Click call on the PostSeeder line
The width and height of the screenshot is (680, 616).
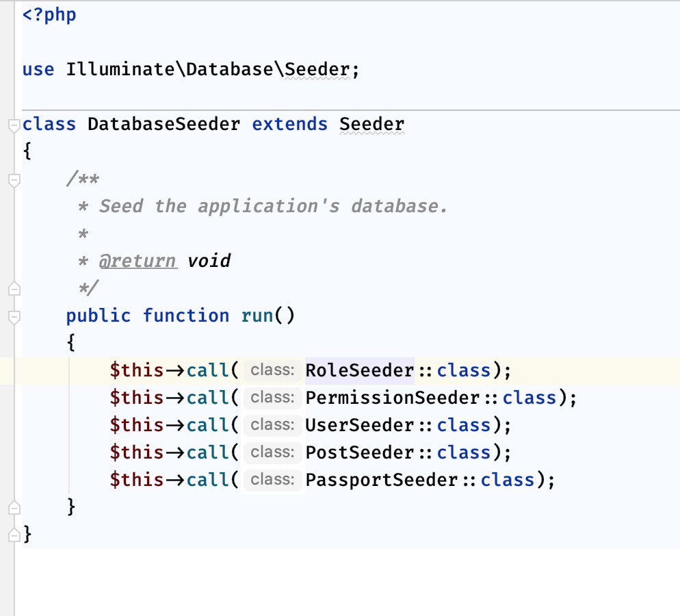click(208, 452)
